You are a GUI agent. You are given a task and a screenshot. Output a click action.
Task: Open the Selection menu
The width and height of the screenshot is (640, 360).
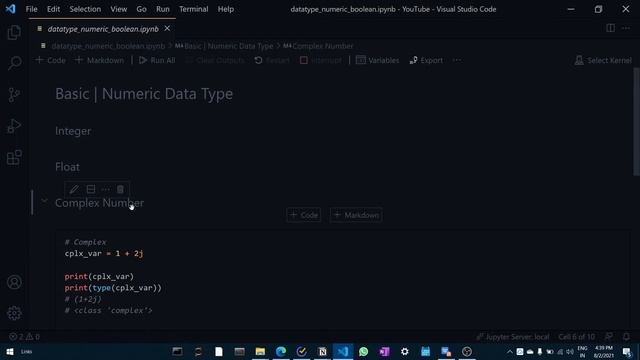coord(85,9)
